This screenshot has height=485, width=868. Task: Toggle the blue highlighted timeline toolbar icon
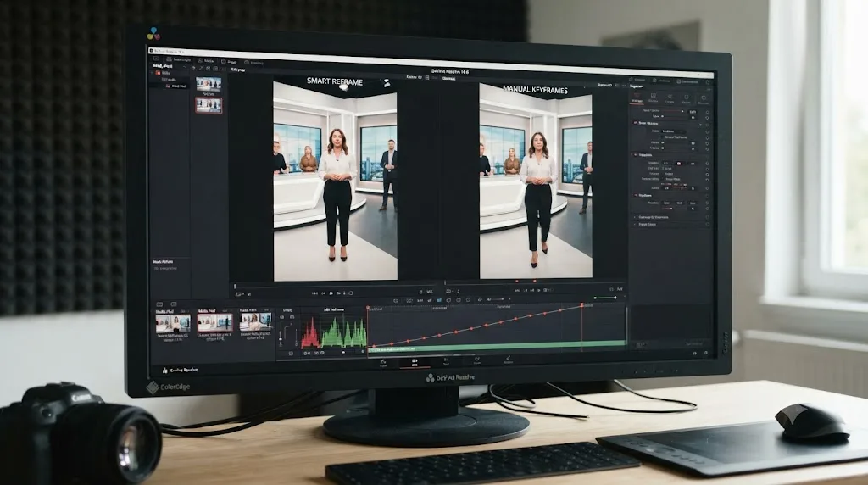439,300
